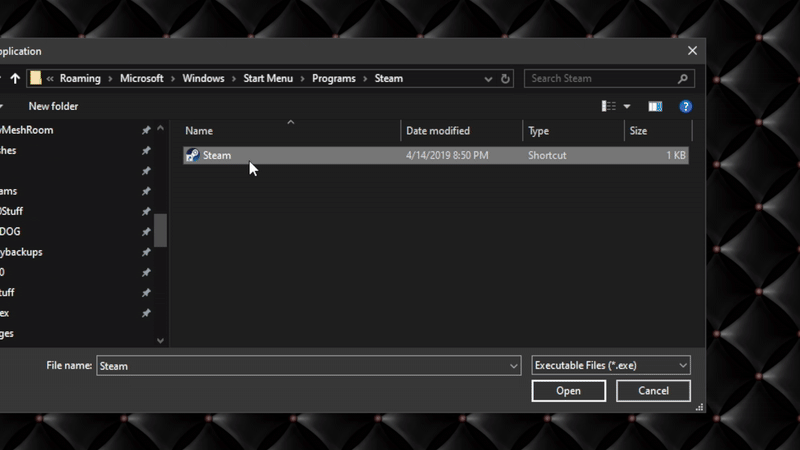Open view options dropdown arrow
This screenshot has width=800, height=450.
(x=627, y=106)
